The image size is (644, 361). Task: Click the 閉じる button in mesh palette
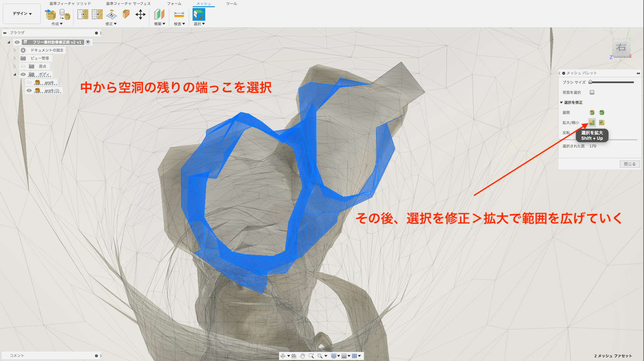click(x=630, y=164)
